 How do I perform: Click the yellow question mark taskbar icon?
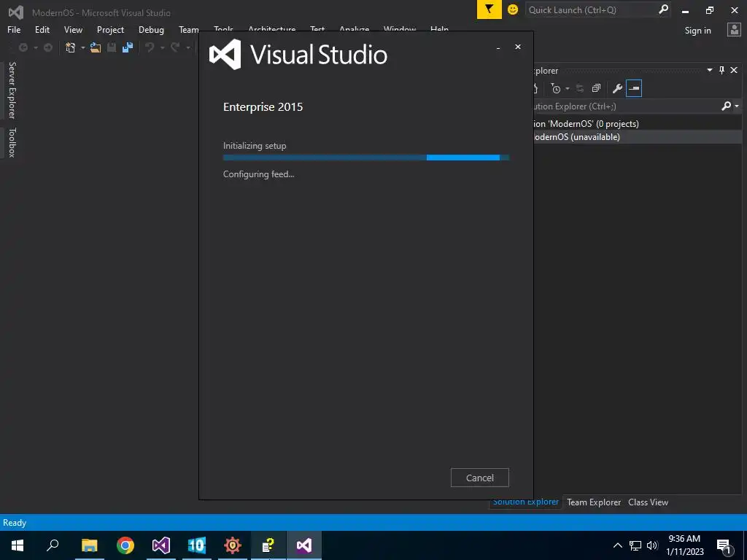point(268,545)
